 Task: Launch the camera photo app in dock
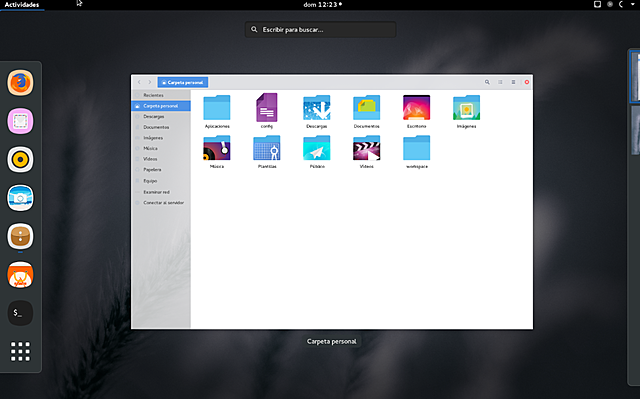tap(20, 198)
